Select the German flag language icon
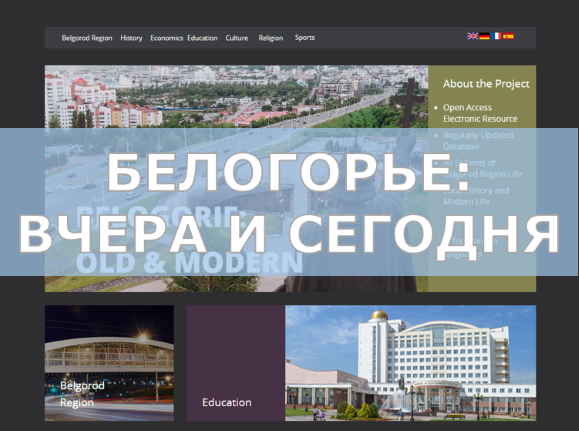The width and height of the screenshot is (579, 431). pyautogui.click(x=484, y=36)
